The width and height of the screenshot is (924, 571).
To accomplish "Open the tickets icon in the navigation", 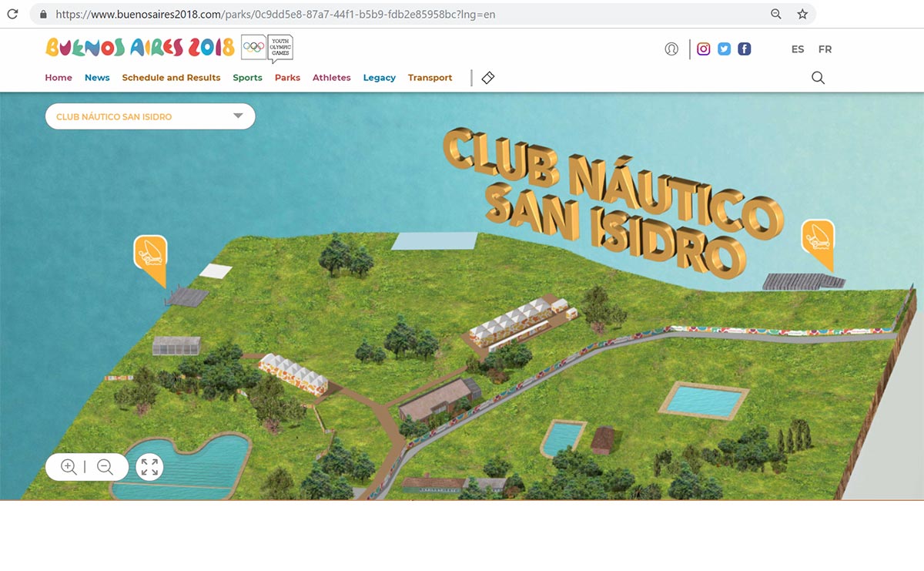I will click(x=487, y=78).
